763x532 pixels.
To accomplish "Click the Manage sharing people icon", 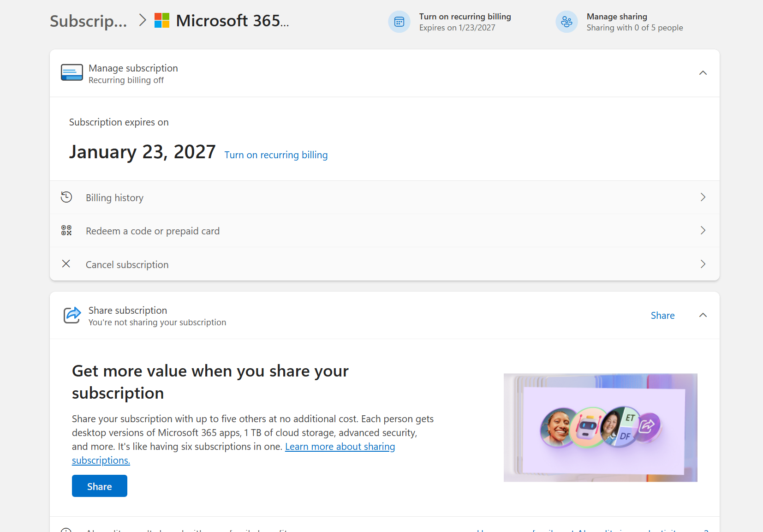I will click(566, 22).
